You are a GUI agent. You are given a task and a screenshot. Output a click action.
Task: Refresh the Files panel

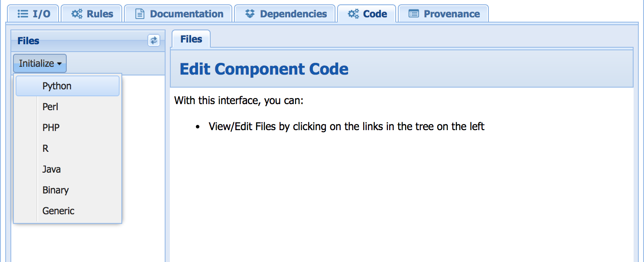tap(154, 40)
